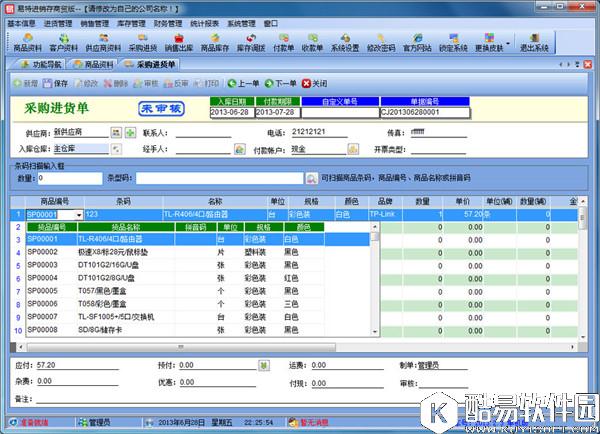
Task: Click 锁定系统 toolbar icon
Action: (x=453, y=42)
